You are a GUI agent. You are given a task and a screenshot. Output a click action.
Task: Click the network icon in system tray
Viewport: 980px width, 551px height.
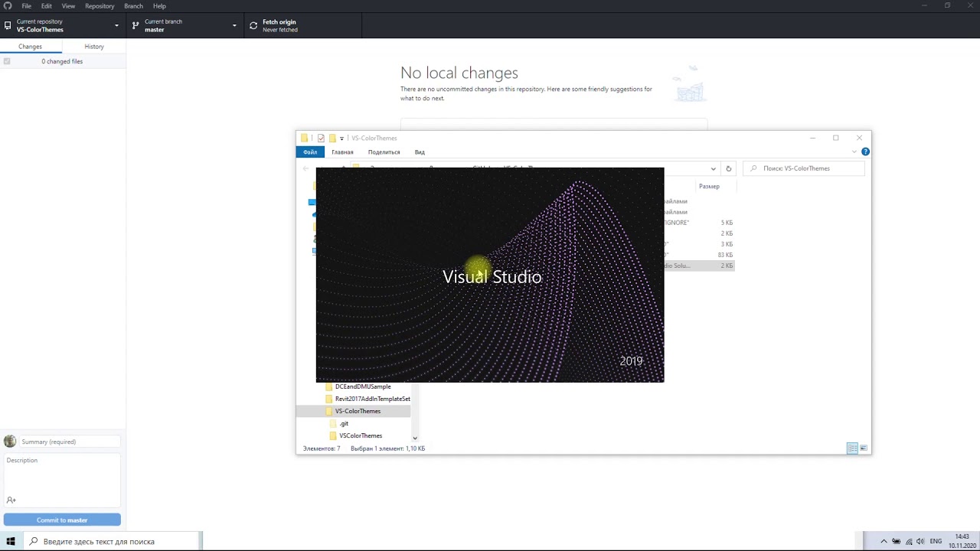click(x=907, y=541)
